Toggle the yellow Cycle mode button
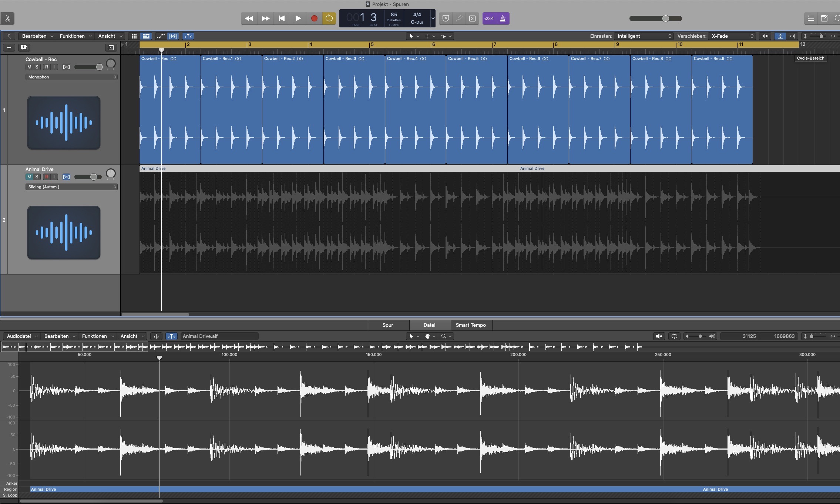This screenshot has height=504, width=840. point(329,19)
